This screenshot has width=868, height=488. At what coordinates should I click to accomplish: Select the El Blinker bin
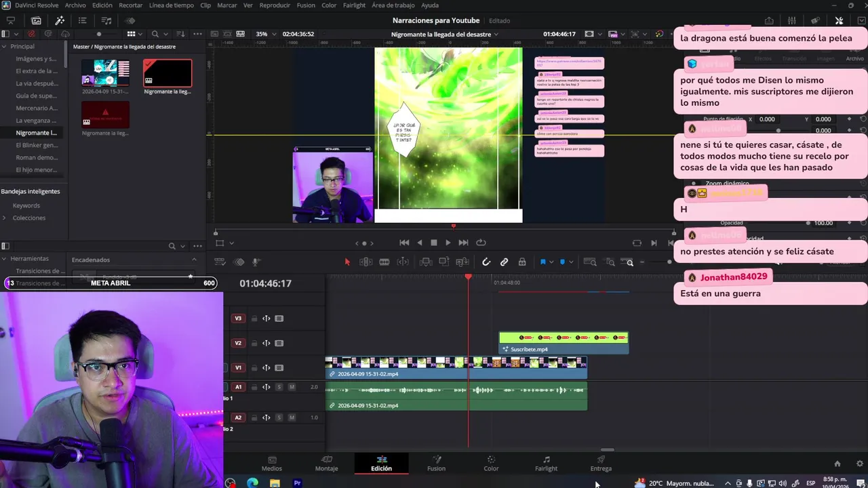[x=37, y=145]
